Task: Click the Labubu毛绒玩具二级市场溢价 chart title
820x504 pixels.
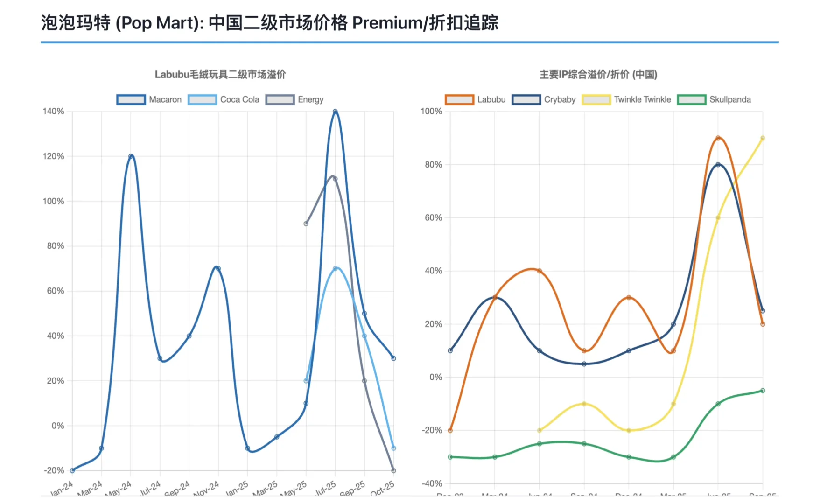Action: (x=220, y=74)
